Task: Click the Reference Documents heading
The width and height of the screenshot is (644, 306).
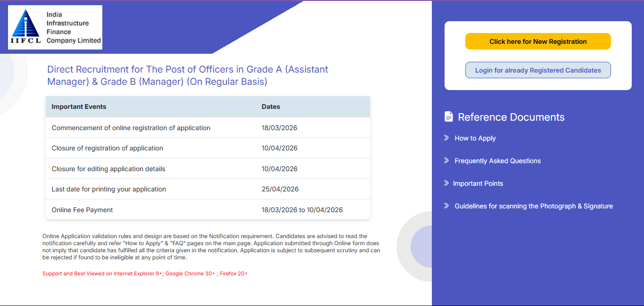Action: pyautogui.click(x=512, y=117)
